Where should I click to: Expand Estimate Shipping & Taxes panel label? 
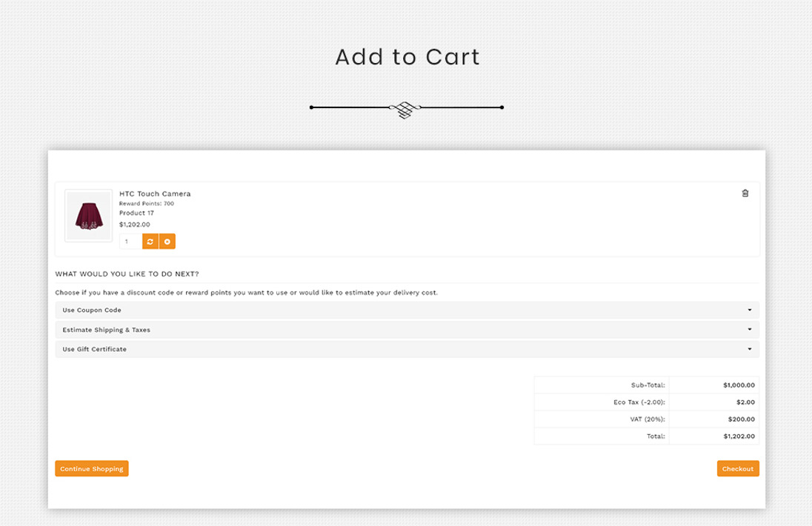[x=106, y=330]
